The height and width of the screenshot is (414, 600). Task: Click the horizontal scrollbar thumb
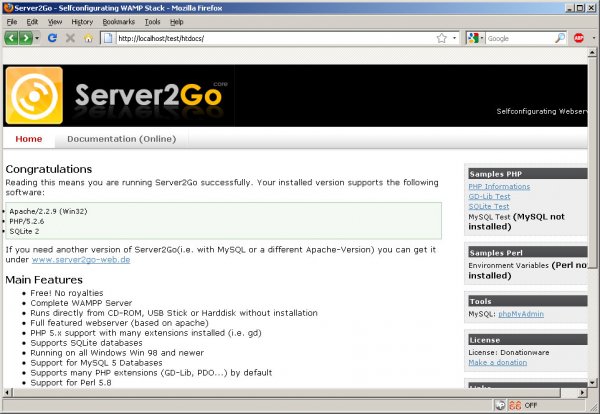point(286,392)
